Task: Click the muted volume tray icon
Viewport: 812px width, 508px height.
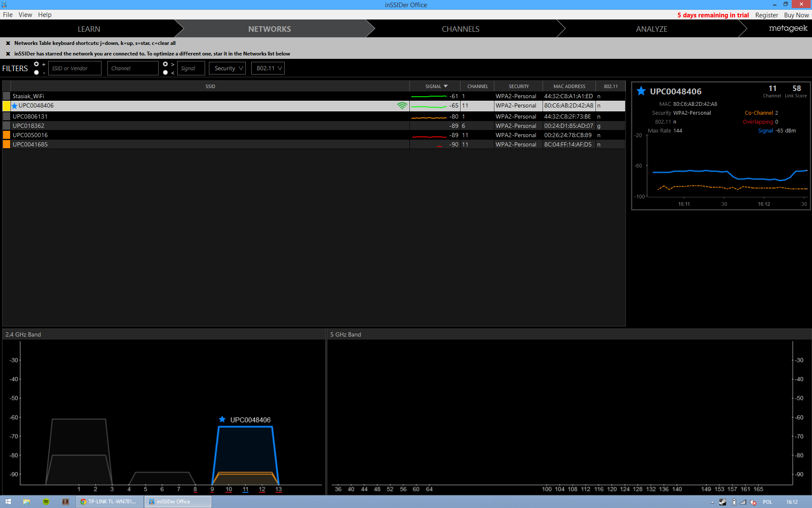Action: [x=753, y=502]
